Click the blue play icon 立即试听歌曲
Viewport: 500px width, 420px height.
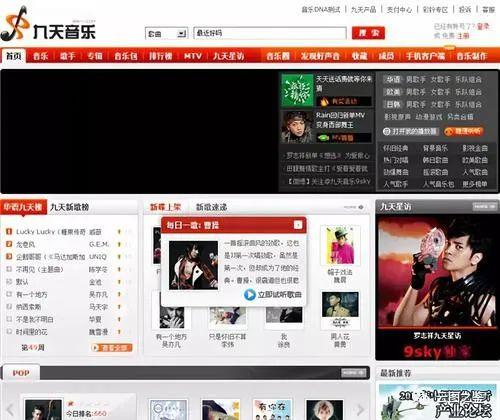tap(250, 295)
